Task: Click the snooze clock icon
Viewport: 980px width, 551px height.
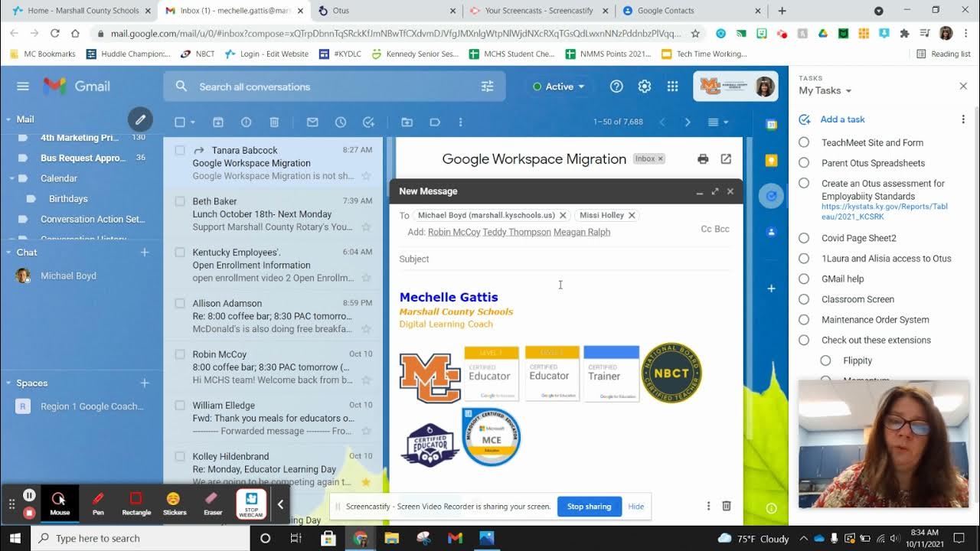Action: (x=341, y=122)
